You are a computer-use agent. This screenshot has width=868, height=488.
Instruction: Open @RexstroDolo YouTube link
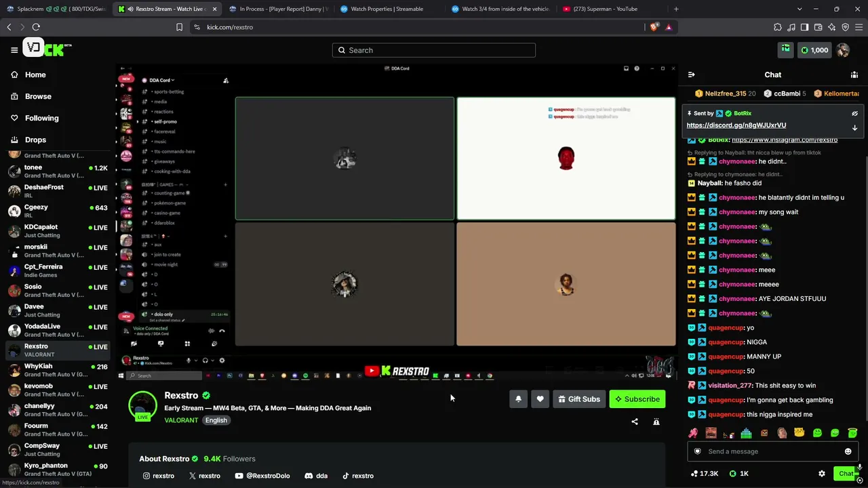coord(262,476)
